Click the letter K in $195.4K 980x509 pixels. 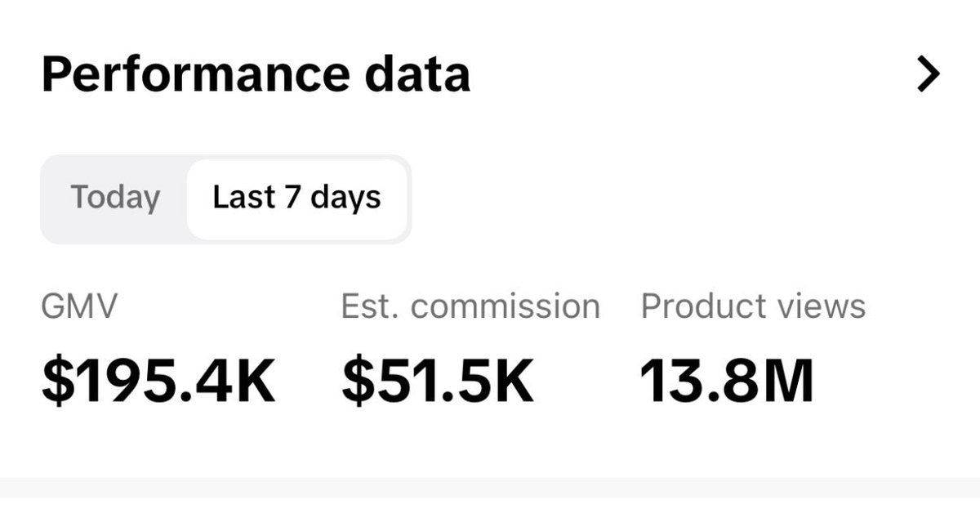(x=254, y=382)
